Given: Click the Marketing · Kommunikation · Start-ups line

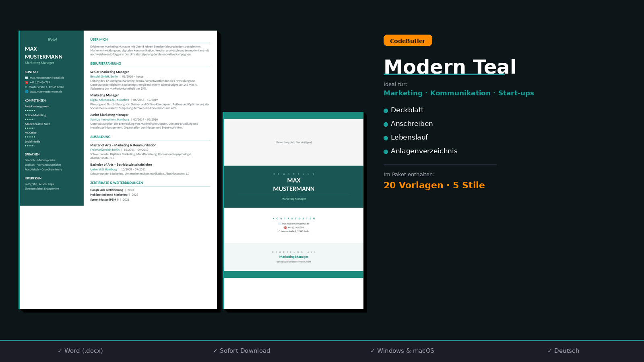Looking at the screenshot, I should (459, 93).
